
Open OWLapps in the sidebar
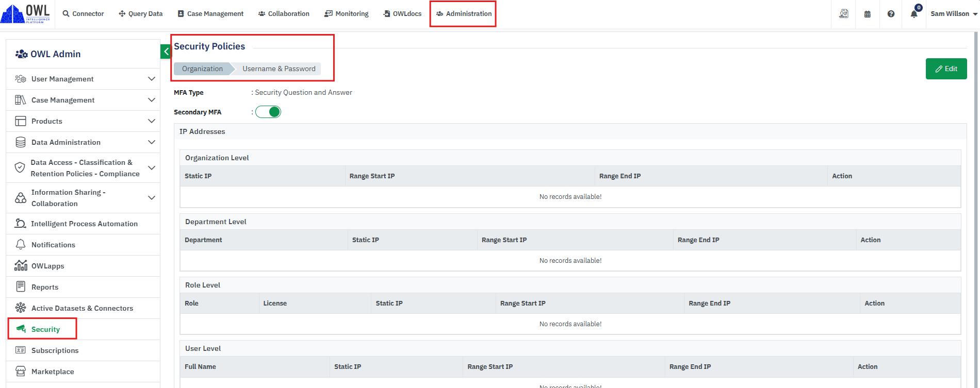tap(83, 266)
